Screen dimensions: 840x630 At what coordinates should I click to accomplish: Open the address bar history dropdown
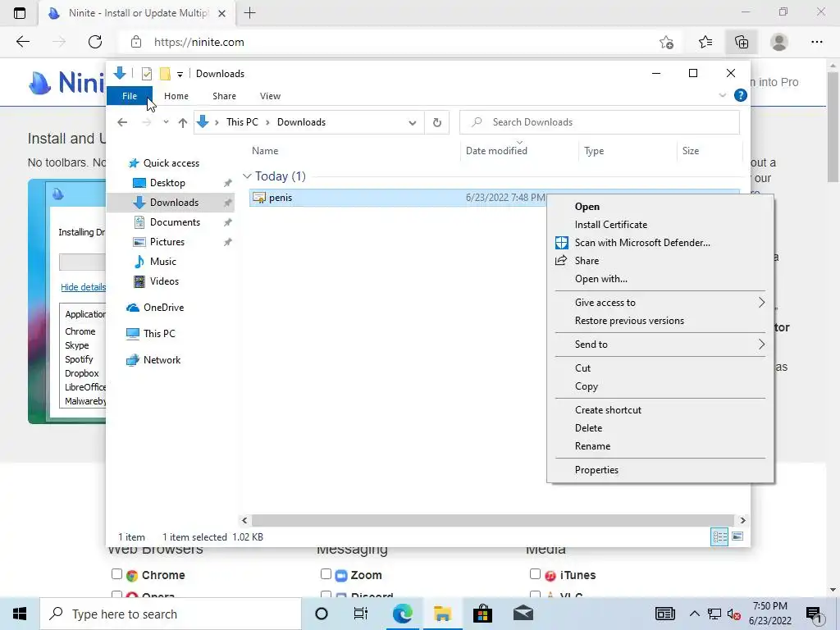(x=412, y=123)
